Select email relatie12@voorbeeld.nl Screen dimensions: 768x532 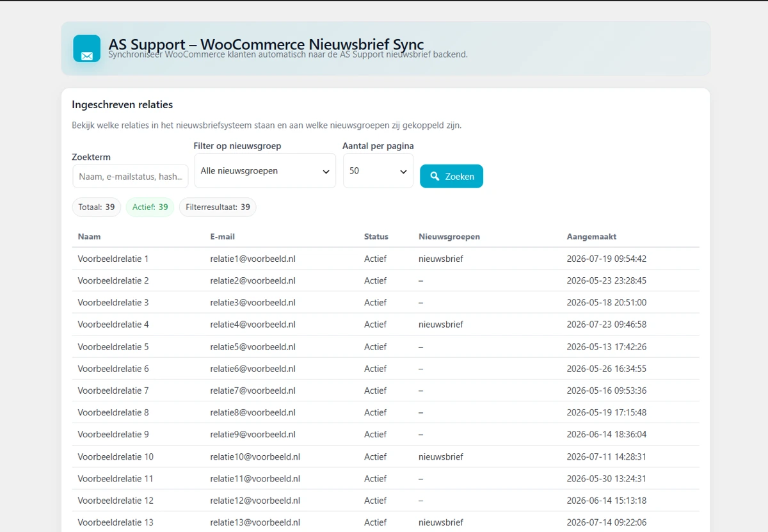pos(255,500)
